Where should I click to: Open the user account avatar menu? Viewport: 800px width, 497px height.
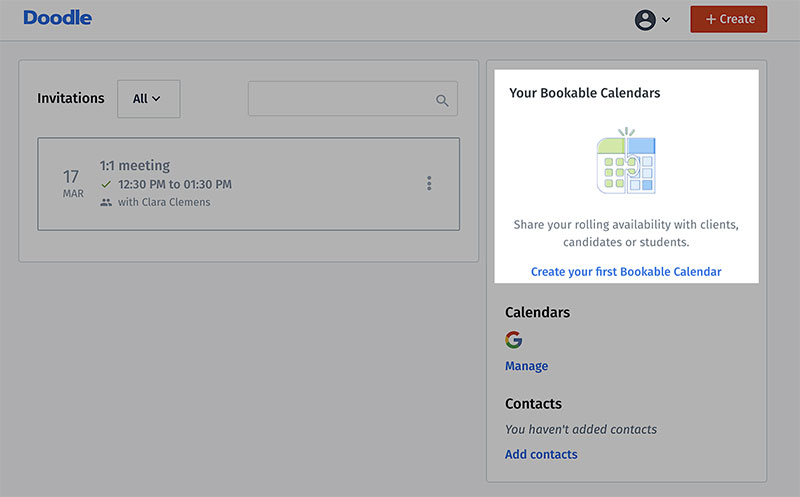(x=645, y=20)
